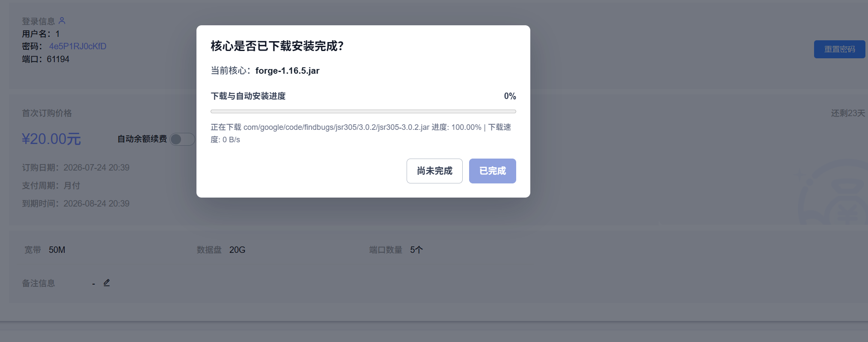The width and height of the screenshot is (868, 342).
Task: Toggle the 自动余额续费 switch
Action: coord(182,139)
